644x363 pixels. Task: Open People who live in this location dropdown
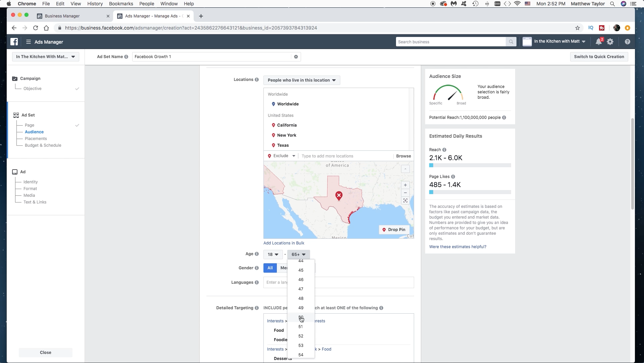tap(302, 80)
